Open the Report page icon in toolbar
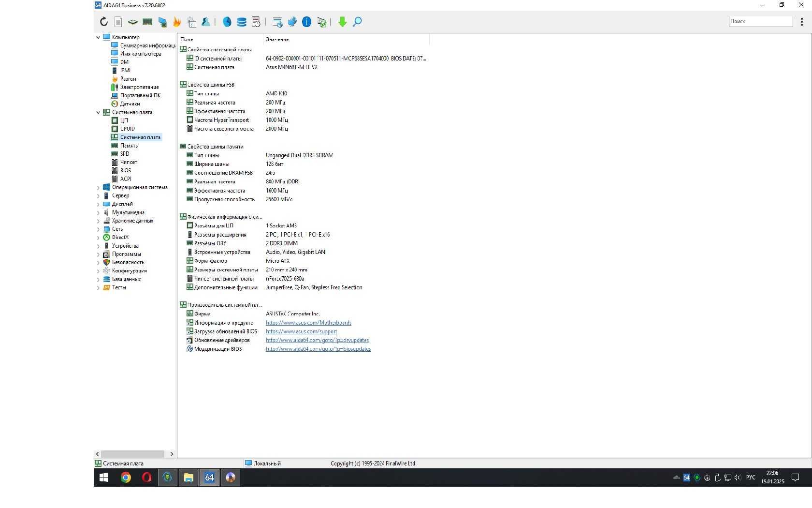Image resolution: width=812 pixels, height=508 pixels. pyautogui.click(x=118, y=22)
